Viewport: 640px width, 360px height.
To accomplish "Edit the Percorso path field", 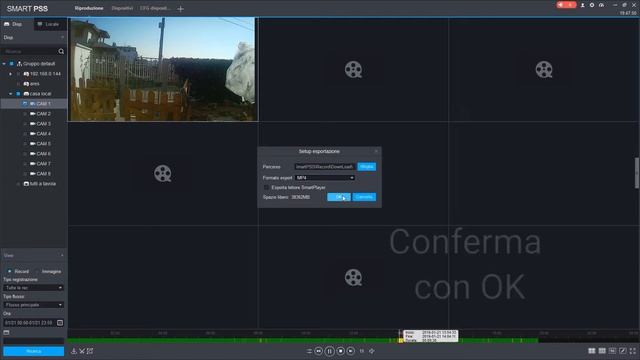I will point(324,167).
